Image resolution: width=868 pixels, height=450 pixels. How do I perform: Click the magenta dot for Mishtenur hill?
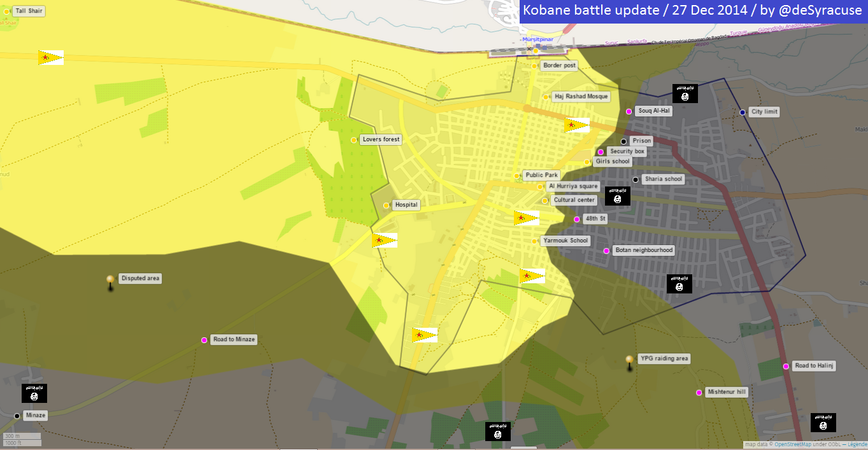pos(699,393)
